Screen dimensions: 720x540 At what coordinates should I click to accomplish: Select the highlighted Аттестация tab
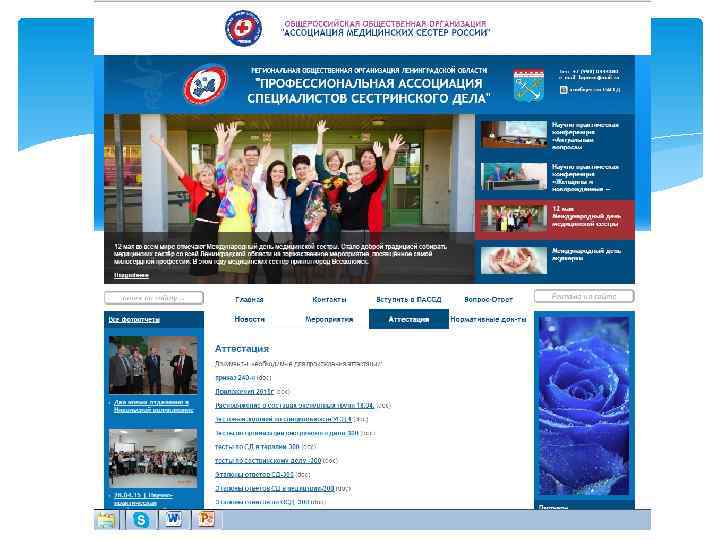409,319
